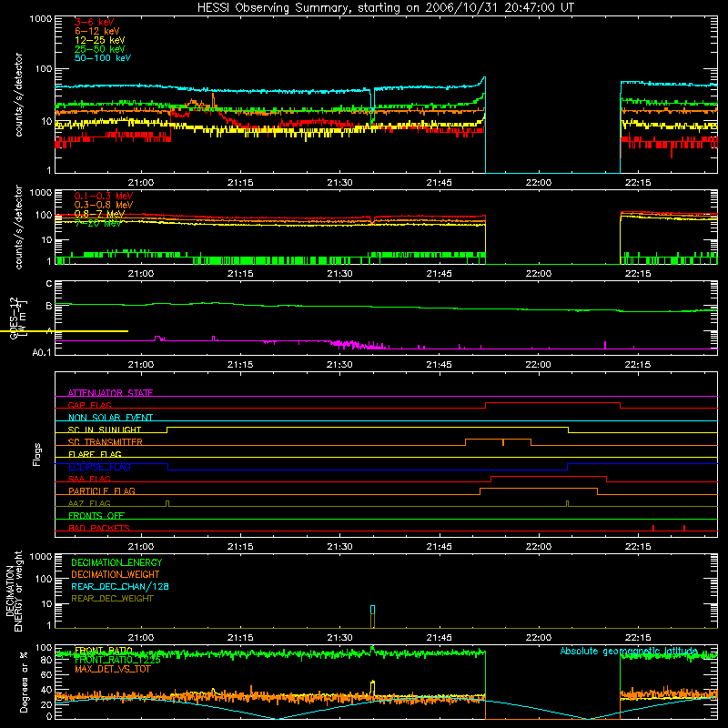Select the SAA_FLAG label
Screen dimensions: 728x728
click(x=89, y=479)
